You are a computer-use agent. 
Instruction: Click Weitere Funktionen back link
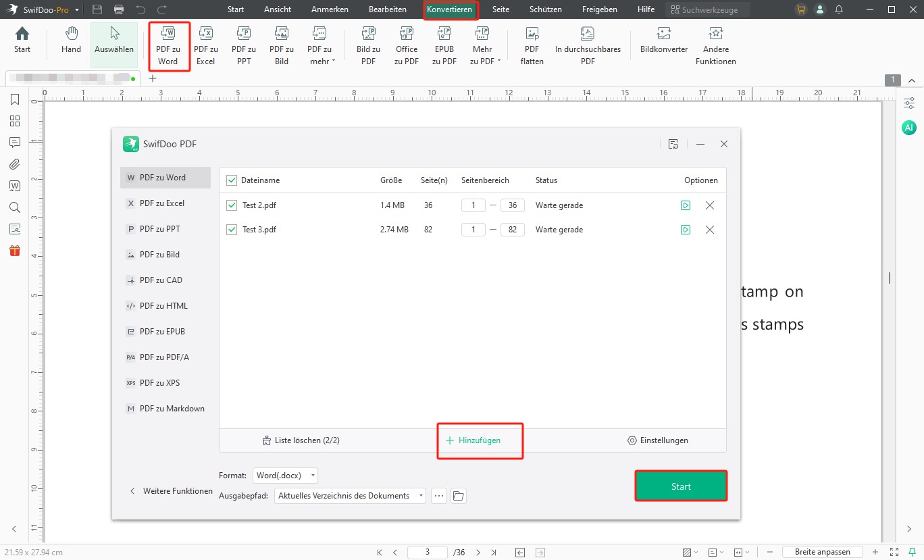(171, 491)
